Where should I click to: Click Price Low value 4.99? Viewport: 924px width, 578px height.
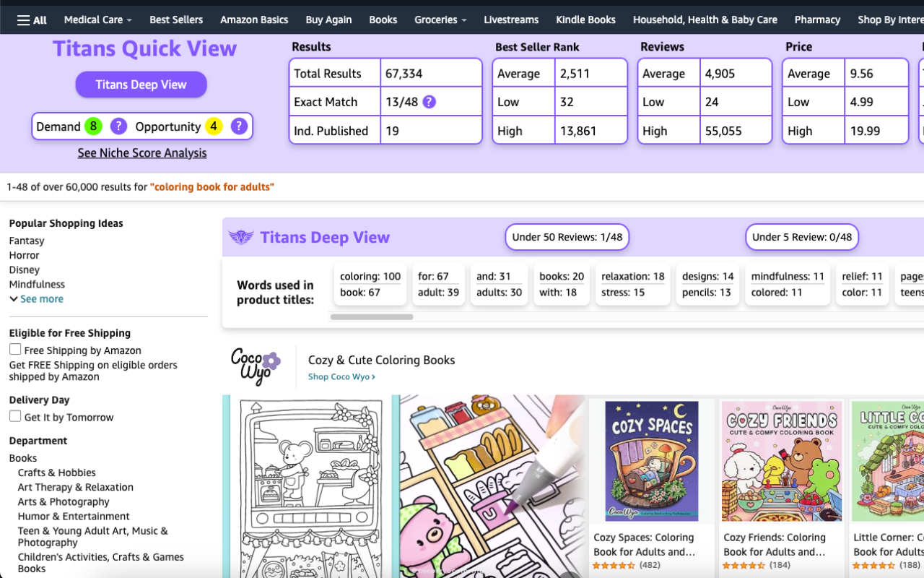pos(862,102)
